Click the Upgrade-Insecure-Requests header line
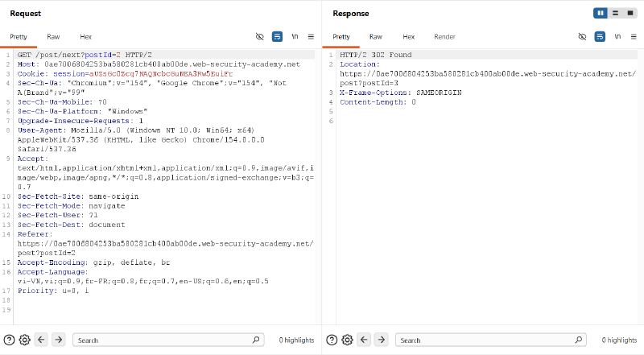644x355 pixels. coord(80,121)
